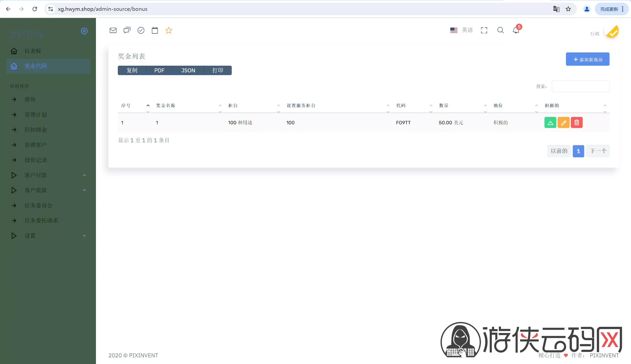
Task: Click the orange pencil edit button
Action: [563, 123]
